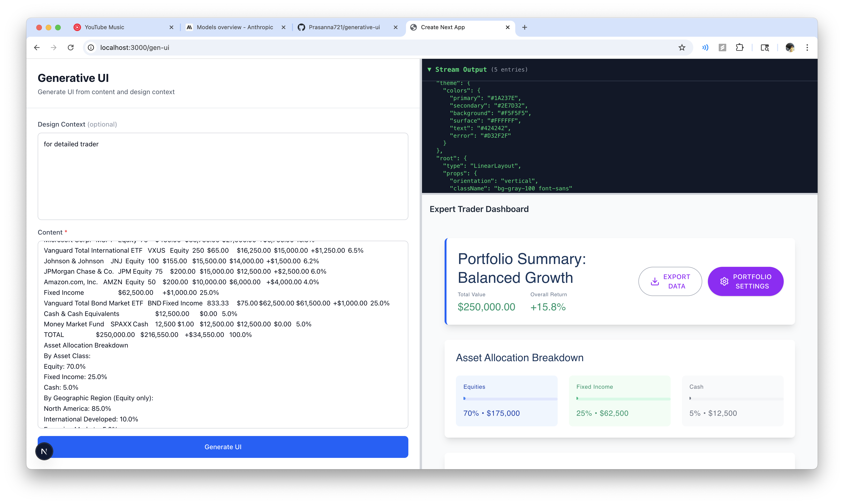The width and height of the screenshot is (844, 504).
Task: Click the Chrome profile avatar
Action: pos(790,48)
